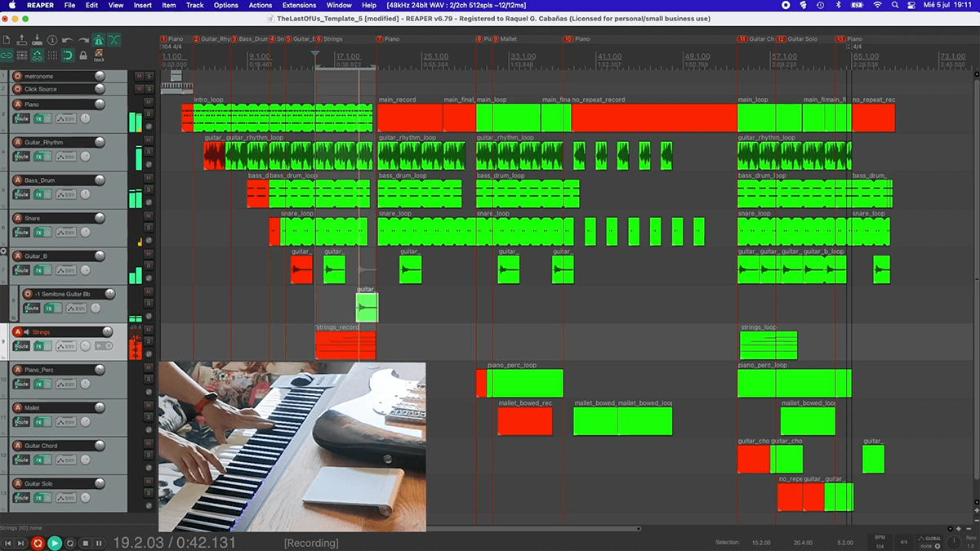Open the Actions menu
This screenshot has width=980, height=551.
click(261, 4)
